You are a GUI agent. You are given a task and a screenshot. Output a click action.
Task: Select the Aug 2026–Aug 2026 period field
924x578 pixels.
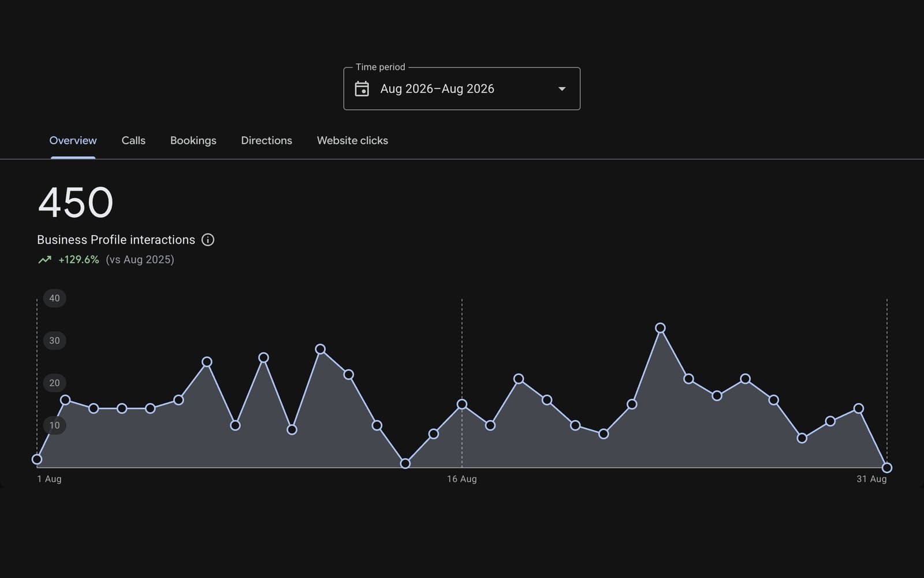(x=461, y=88)
